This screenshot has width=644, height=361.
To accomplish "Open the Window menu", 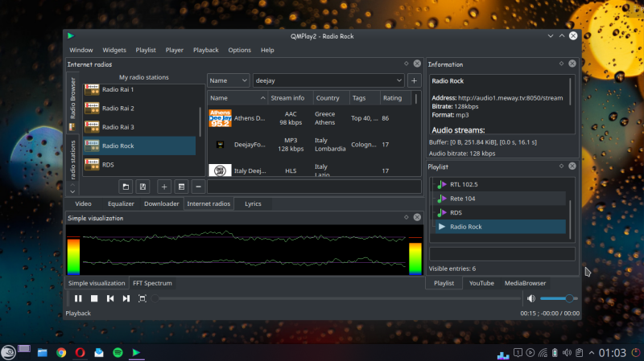I will click(81, 50).
